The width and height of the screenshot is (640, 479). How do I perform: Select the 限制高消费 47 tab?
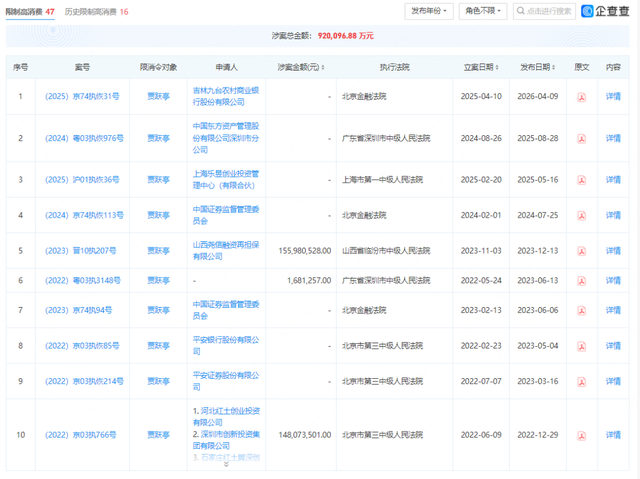pyautogui.click(x=30, y=12)
